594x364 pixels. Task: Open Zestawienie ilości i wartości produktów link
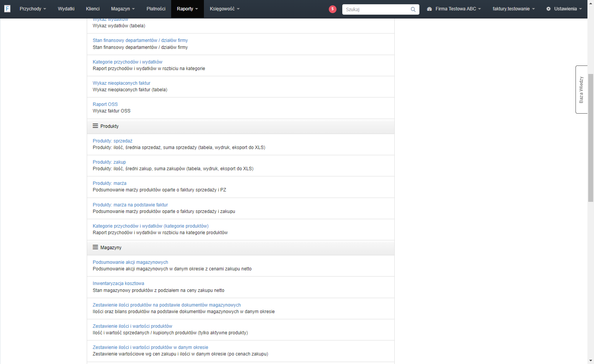133,326
